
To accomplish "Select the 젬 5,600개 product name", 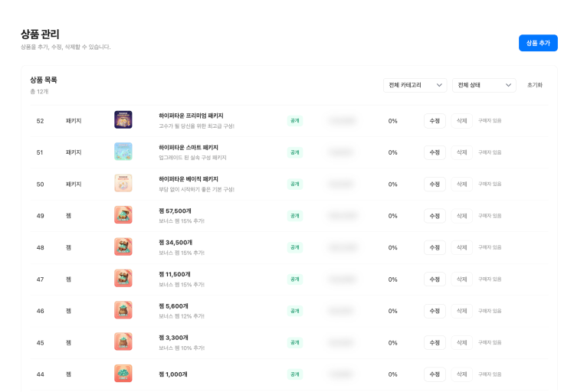I will pos(173,306).
